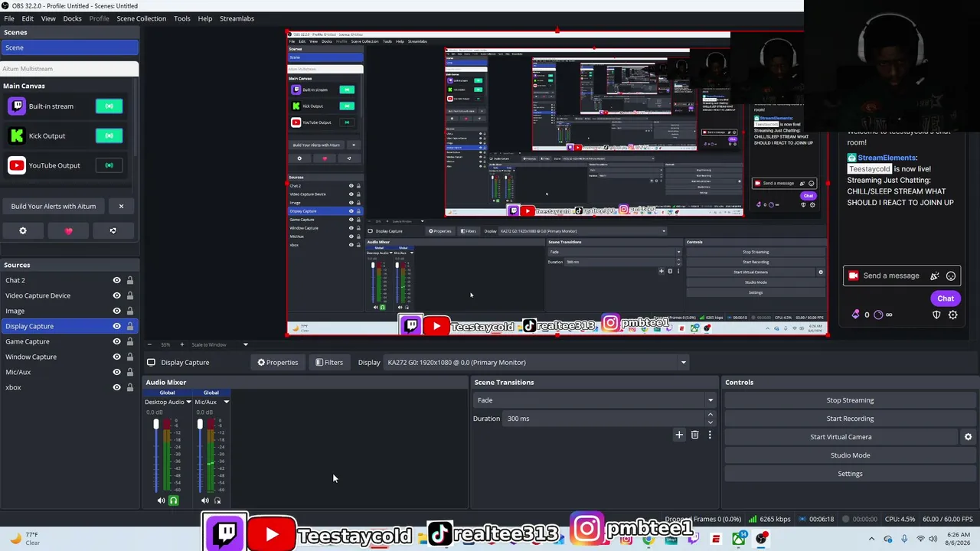Open the Fade transition dropdown

[x=594, y=400]
